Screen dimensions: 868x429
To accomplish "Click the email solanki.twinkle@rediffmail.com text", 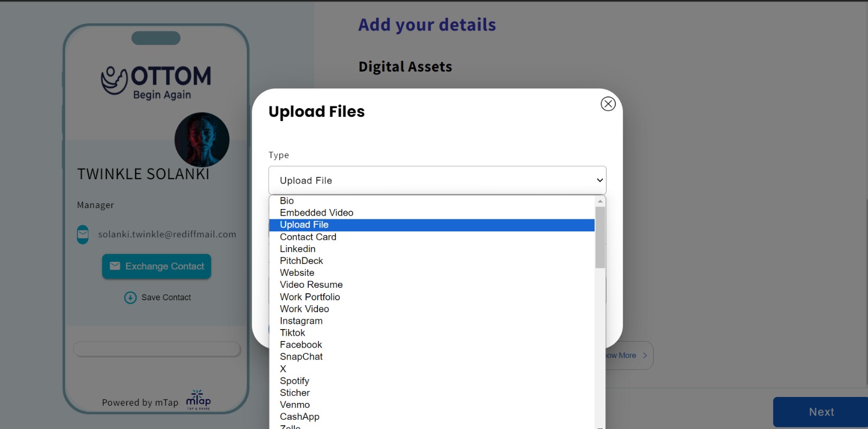I will [167, 235].
